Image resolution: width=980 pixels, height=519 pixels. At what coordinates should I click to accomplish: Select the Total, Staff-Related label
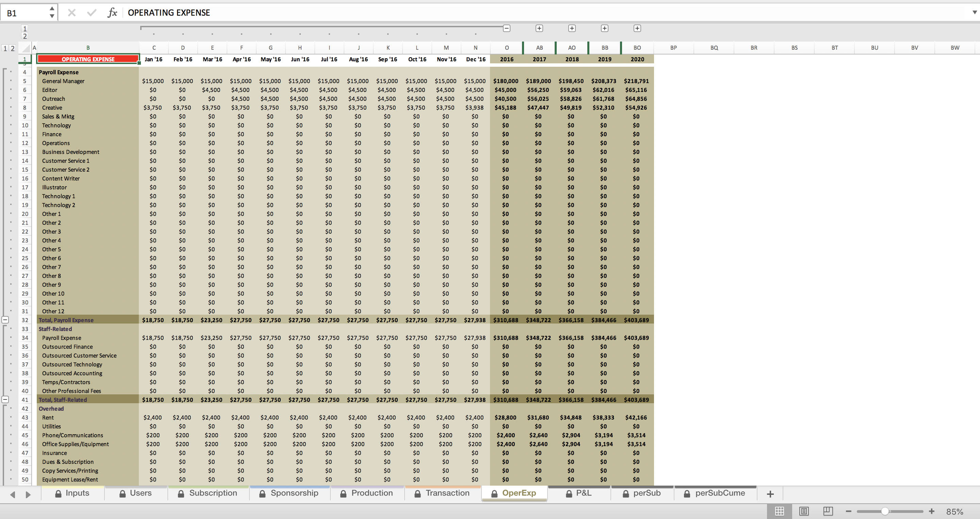pyautogui.click(x=63, y=400)
